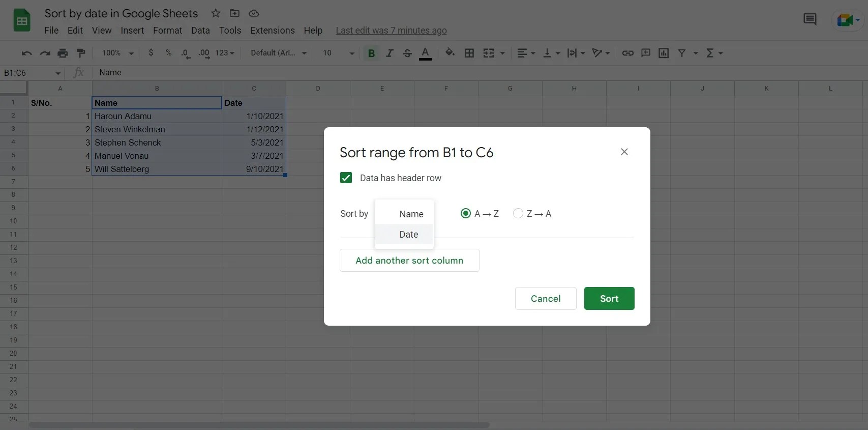Click the Undo icon in toolbar
Screen dimensions: 868x430
click(26, 53)
